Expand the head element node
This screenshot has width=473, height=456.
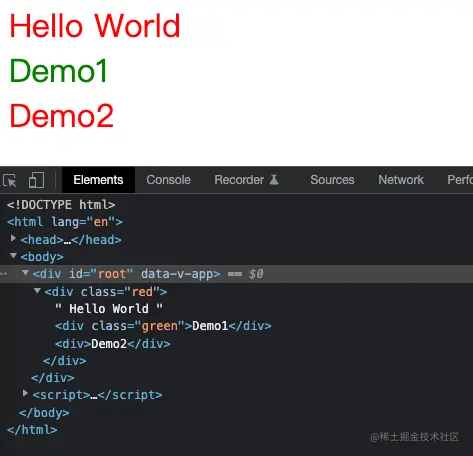tap(13, 238)
